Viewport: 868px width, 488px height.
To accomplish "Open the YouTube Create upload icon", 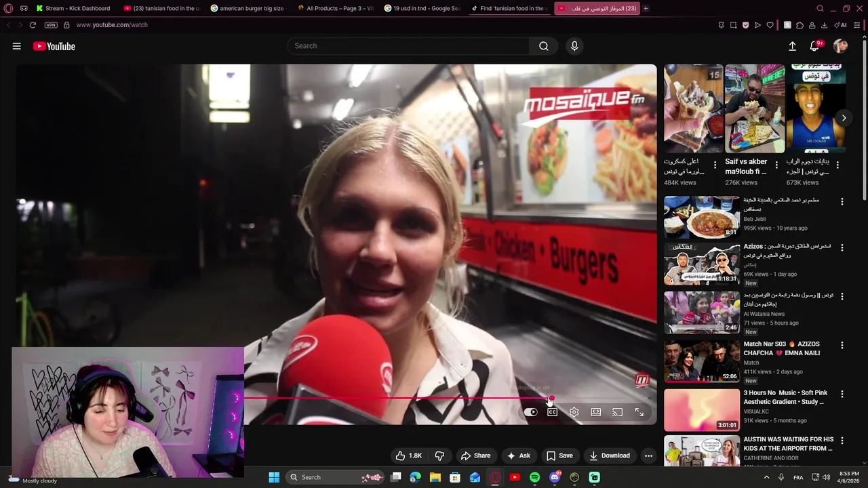I will click(x=792, y=46).
